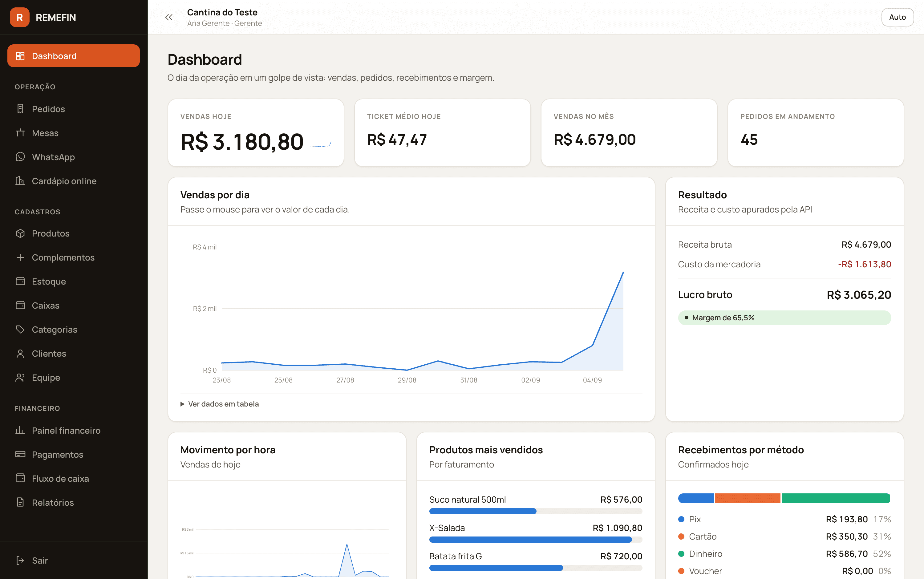Image resolution: width=924 pixels, height=579 pixels.
Task: Click the Relatórios document icon
Action: (x=20, y=502)
